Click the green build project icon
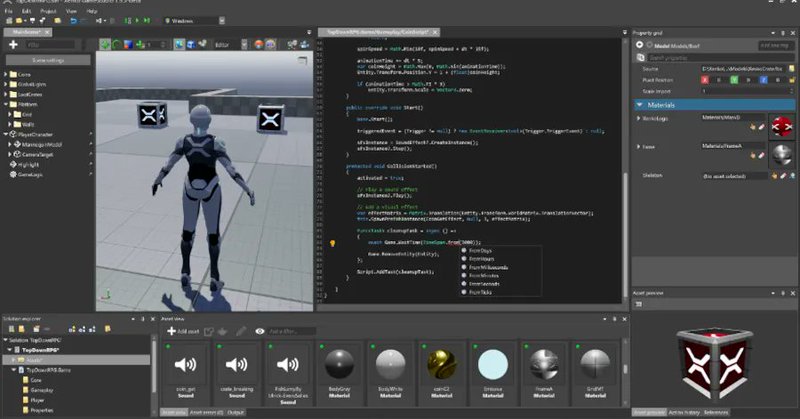This screenshot has width=800, height=419. (128, 21)
